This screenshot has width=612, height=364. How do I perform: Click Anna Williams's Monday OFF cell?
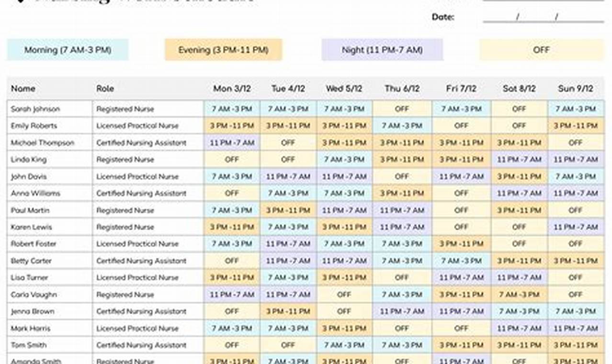(232, 193)
